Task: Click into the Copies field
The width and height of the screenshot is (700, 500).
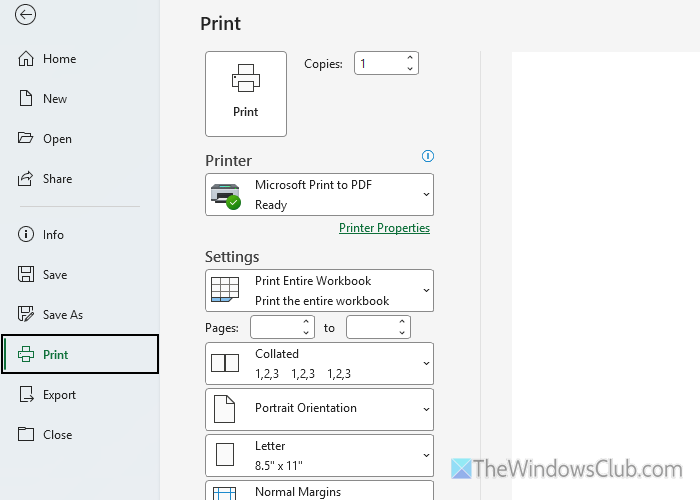Action: tap(379, 63)
